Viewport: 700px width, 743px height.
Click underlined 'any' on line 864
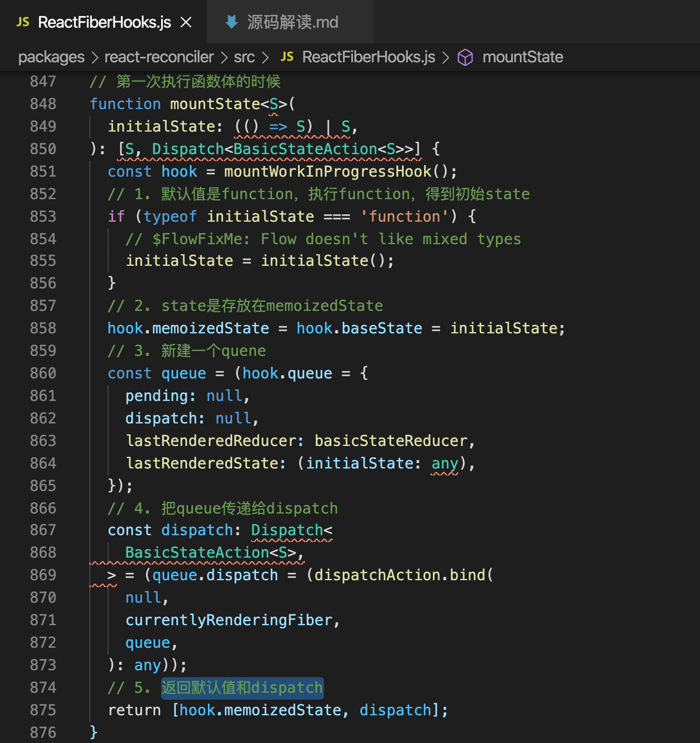(x=444, y=463)
